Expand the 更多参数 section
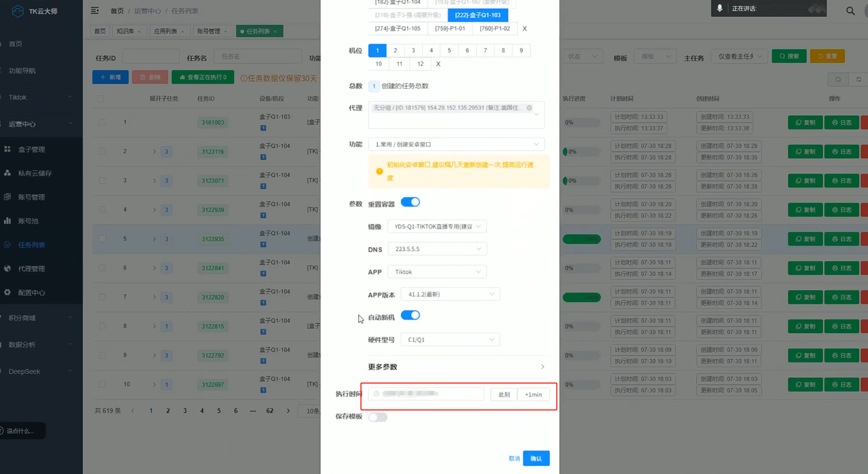Viewport: 868px width, 474px height. (456, 367)
